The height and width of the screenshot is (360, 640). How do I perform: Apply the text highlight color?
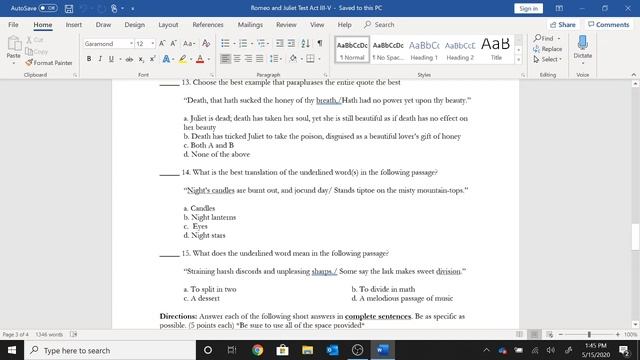182,59
